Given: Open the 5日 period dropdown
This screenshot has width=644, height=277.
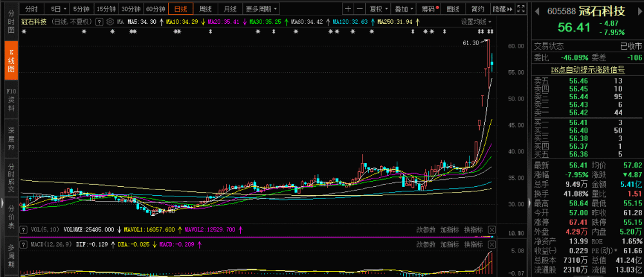Looking at the screenshot, I should point(59,8).
